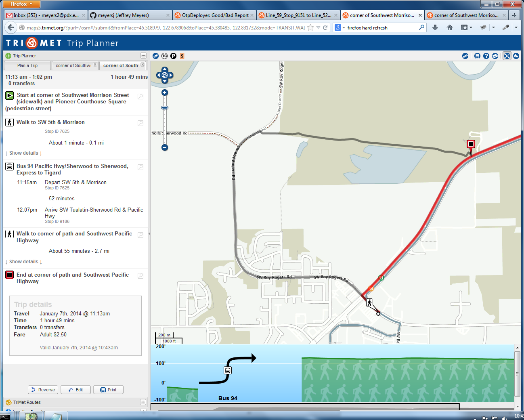Click the feedback envelope icon above map

coord(495,56)
